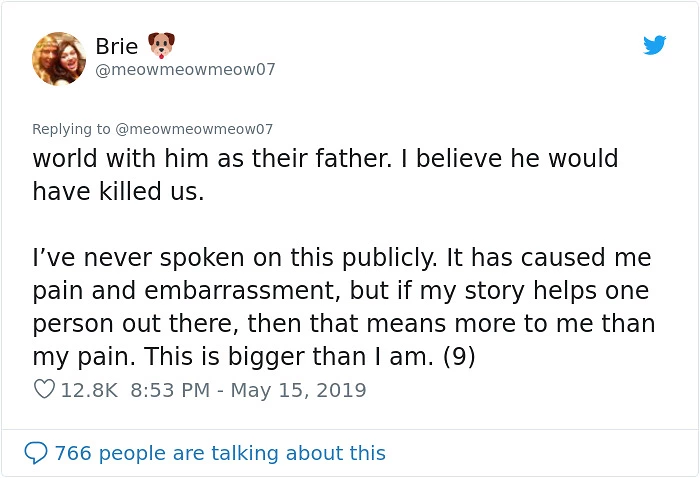Open 766 people are talking about this

click(x=220, y=453)
